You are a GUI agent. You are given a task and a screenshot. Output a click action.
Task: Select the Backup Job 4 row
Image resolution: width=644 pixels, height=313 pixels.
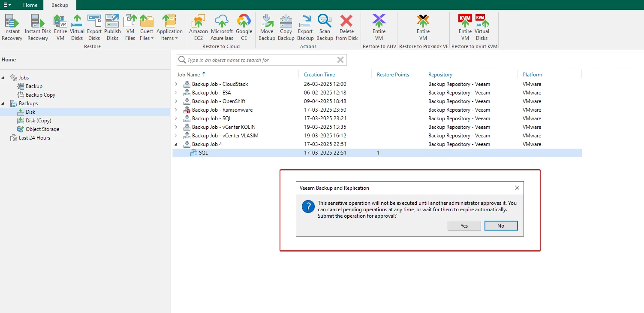click(377, 144)
